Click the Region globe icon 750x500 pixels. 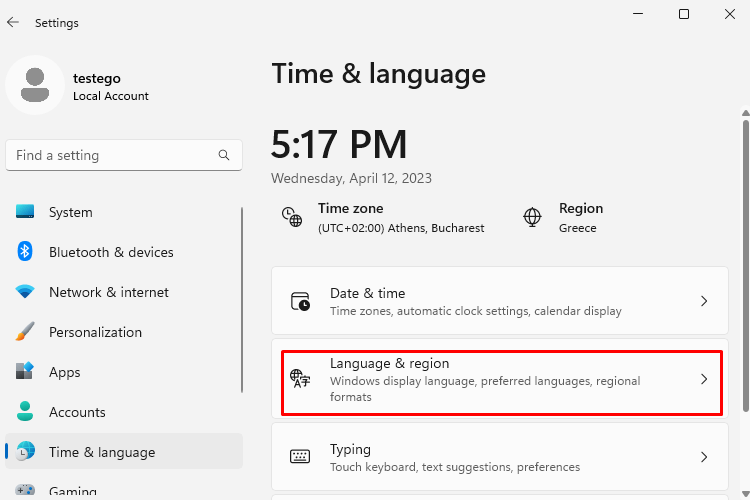click(532, 217)
